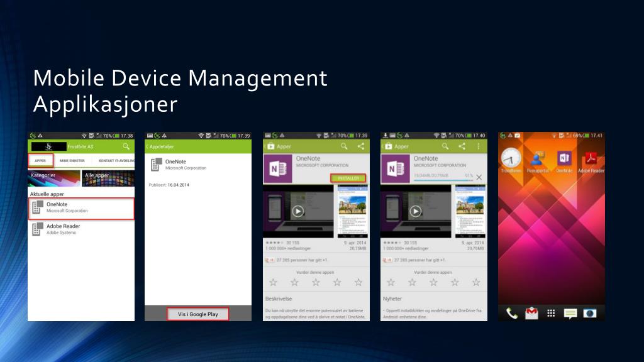Tap the search icon in Frostbite AS header

pos(126,146)
